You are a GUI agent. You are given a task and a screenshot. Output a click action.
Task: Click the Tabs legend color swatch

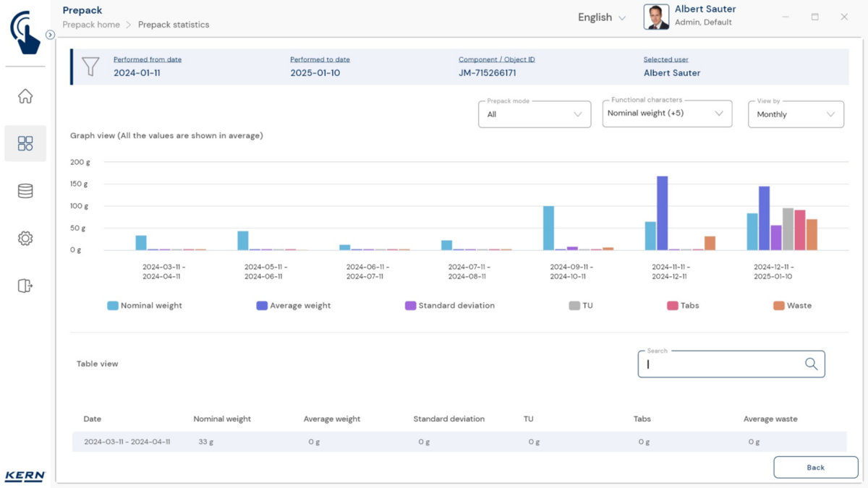672,306
